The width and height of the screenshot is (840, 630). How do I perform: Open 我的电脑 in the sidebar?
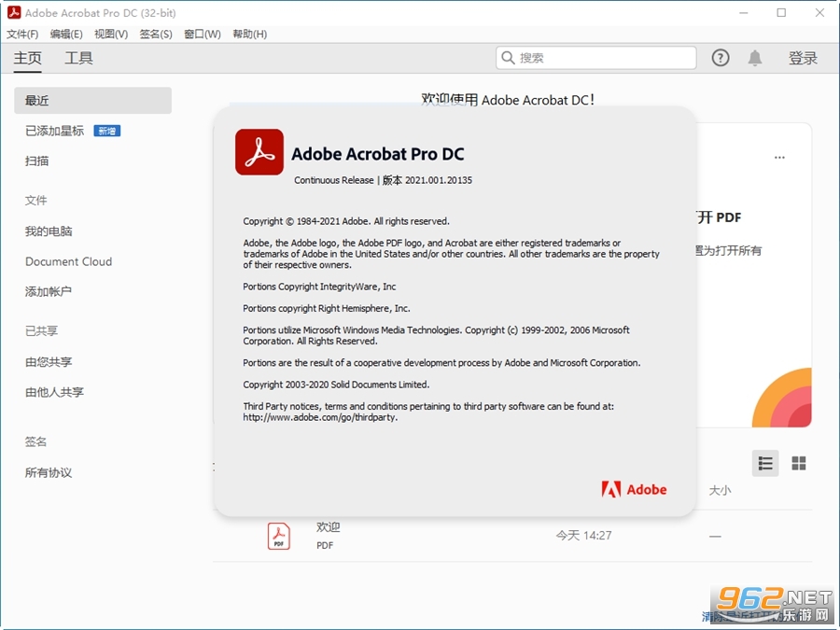pos(49,231)
